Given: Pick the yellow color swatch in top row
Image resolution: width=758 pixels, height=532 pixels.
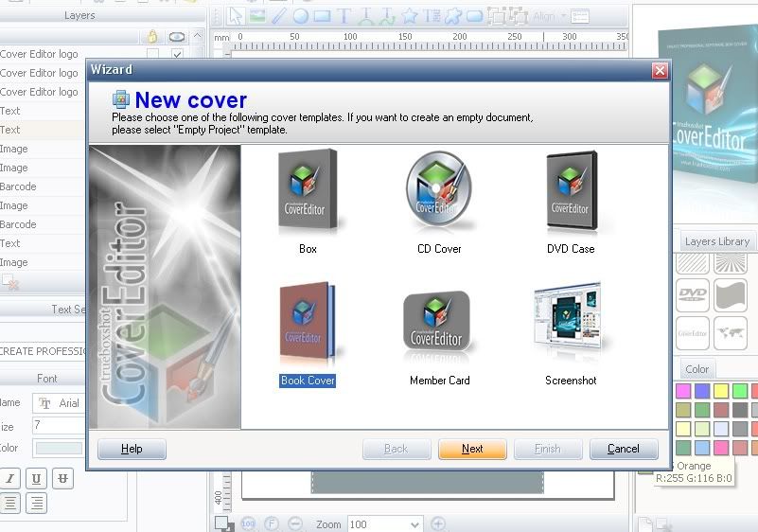Looking at the screenshot, I should (721, 391).
